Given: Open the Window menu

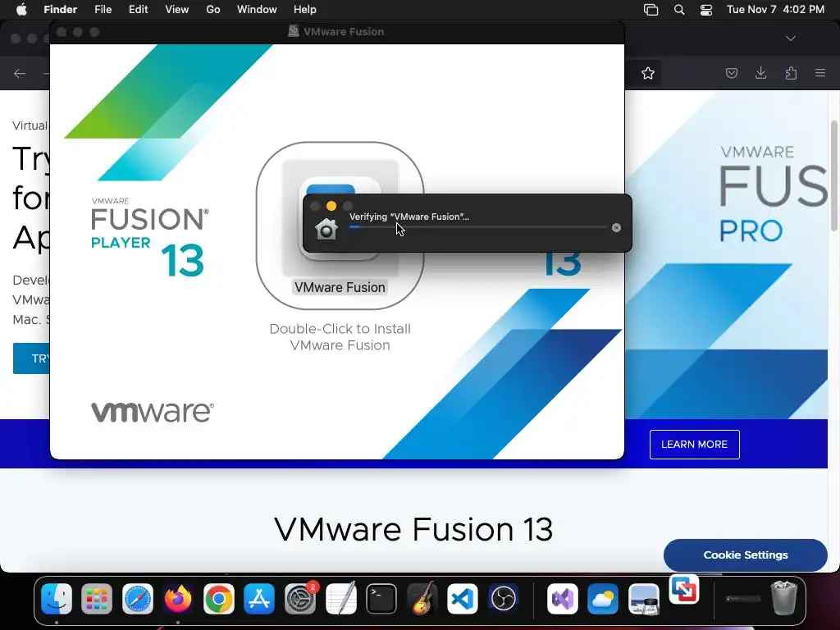Looking at the screenshot, I should click(257, 10).
